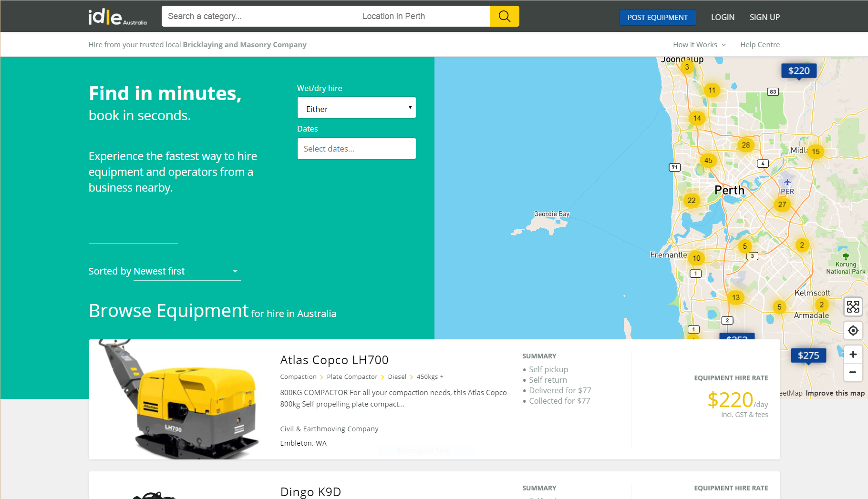
Task: Click the map cluster marker 3 near Joondalup
Action: (687, 67)
